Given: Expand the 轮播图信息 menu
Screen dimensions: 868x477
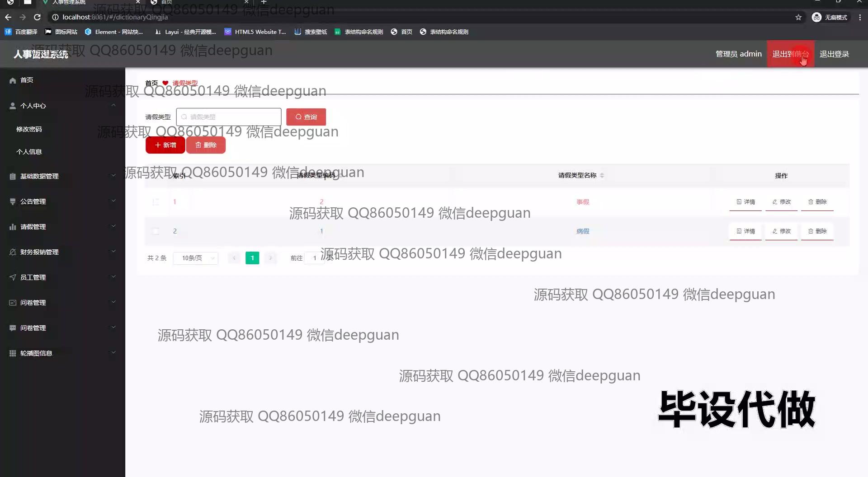Looking at the screenshot, I should [62, 353].
